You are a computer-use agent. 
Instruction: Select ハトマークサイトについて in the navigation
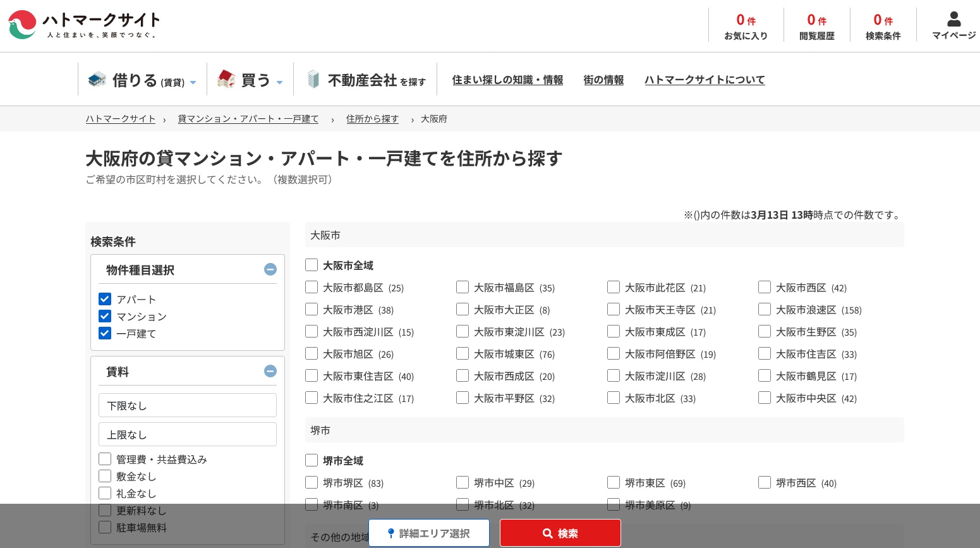point(705,80)
